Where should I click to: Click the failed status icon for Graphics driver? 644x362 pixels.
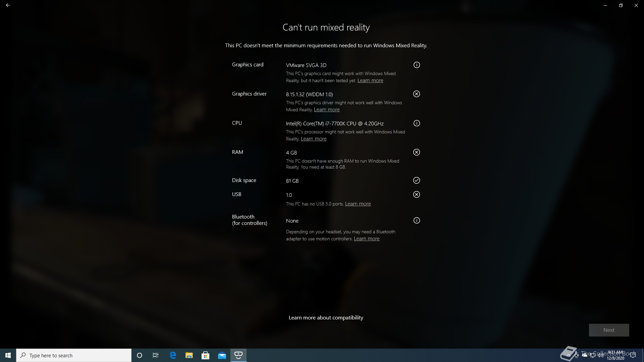point(417,94)
